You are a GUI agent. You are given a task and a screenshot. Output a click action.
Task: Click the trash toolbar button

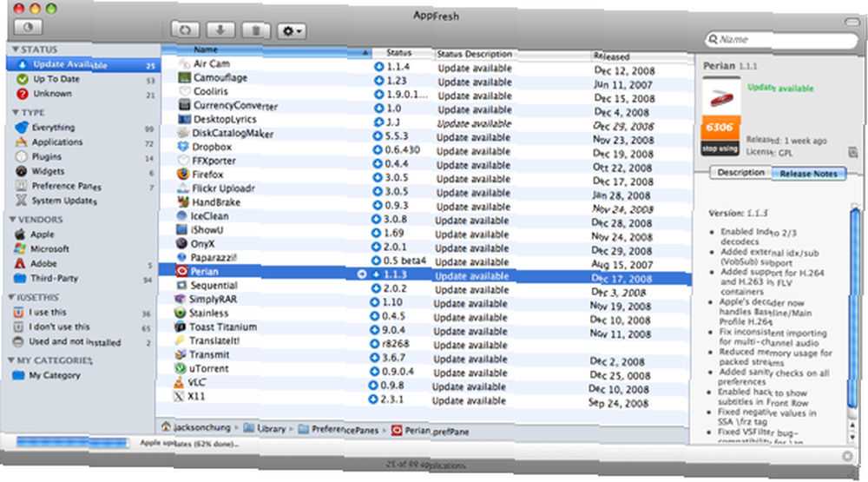click(x=255, y=30)
